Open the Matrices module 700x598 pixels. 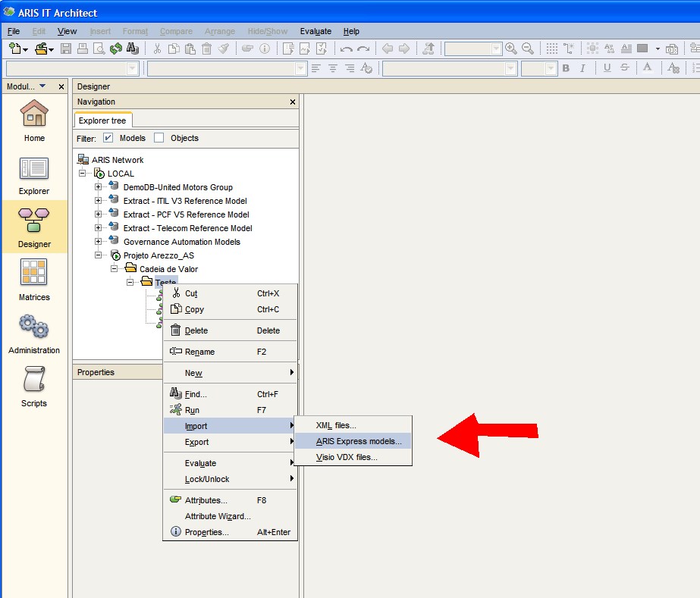point(34,280)
